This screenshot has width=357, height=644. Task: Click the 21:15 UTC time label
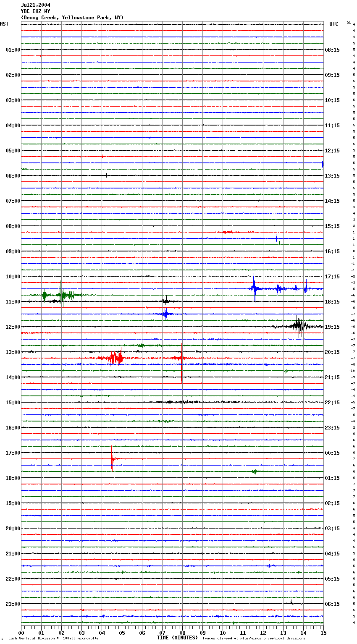[x=332, y=377]
